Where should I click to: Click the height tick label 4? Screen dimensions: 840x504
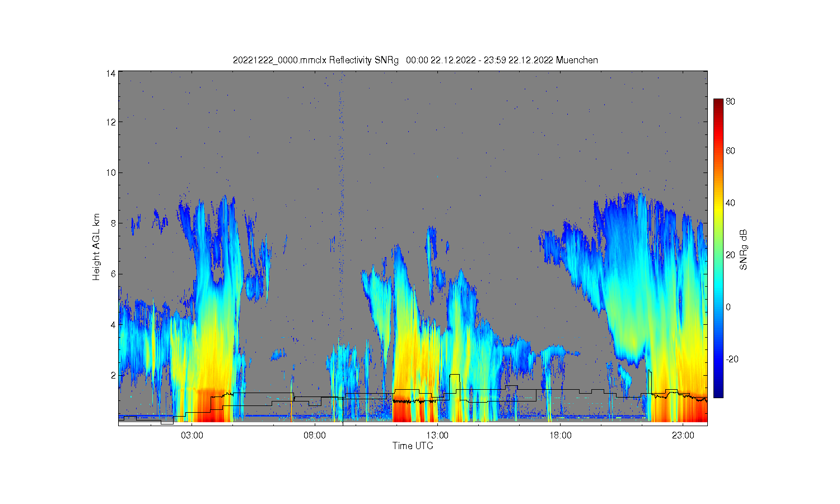pos(113,324)
